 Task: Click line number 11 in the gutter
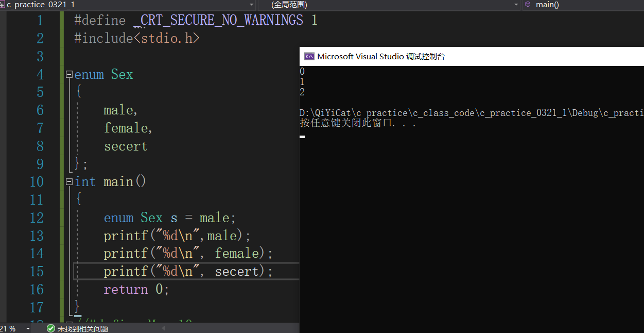37,200
